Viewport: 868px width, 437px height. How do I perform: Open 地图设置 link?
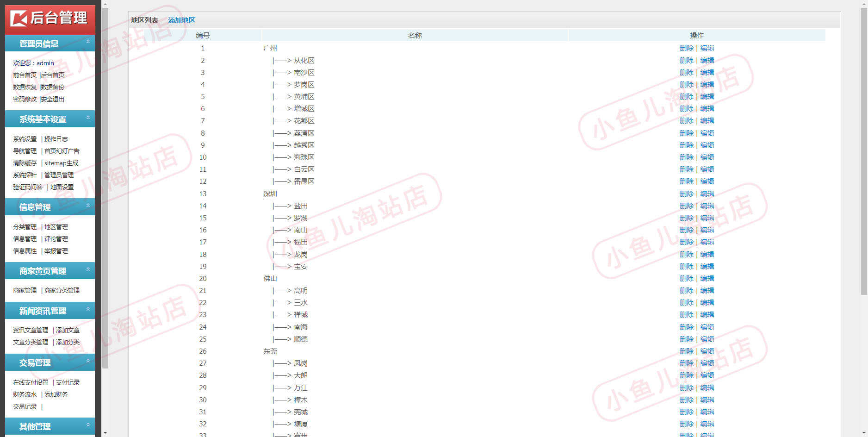pos(62,187)
